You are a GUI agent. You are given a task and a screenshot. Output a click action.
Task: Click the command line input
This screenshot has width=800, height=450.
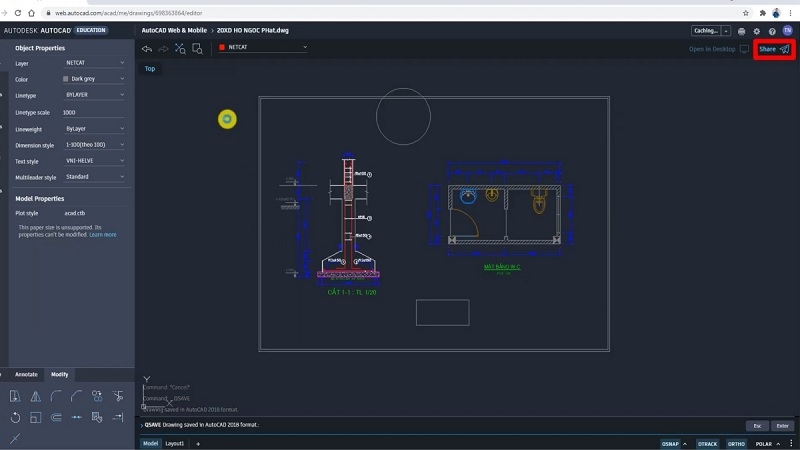(x=439, y=425)
